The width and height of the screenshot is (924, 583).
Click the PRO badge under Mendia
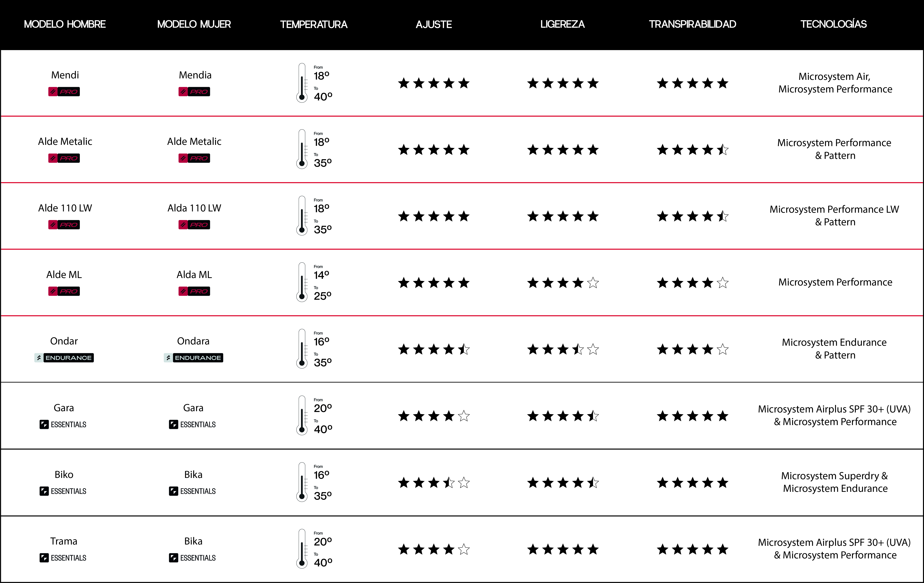click(x=194, y=92)
